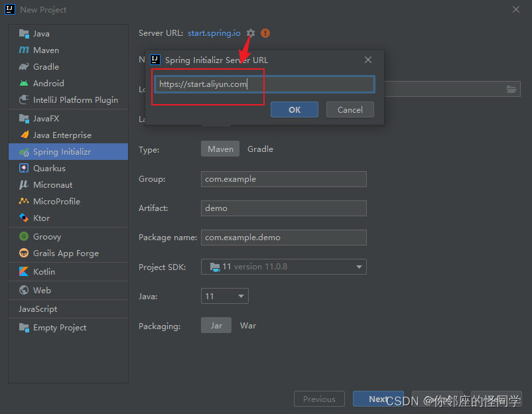Click the JavaFX folder icon
532x414 pixels.
tap(24, 119)
